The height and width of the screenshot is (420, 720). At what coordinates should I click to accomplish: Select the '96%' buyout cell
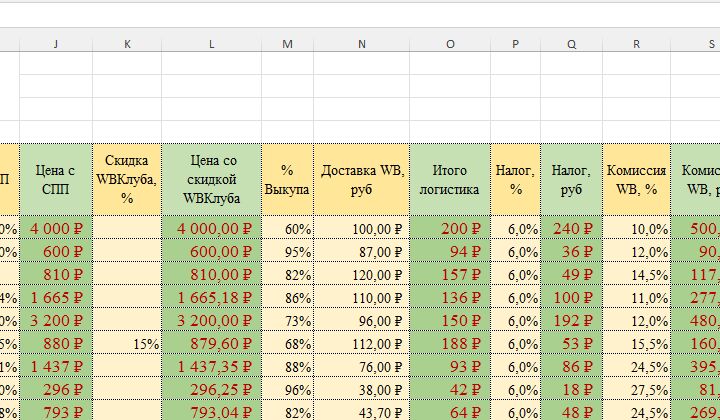(x=287, y=389)
